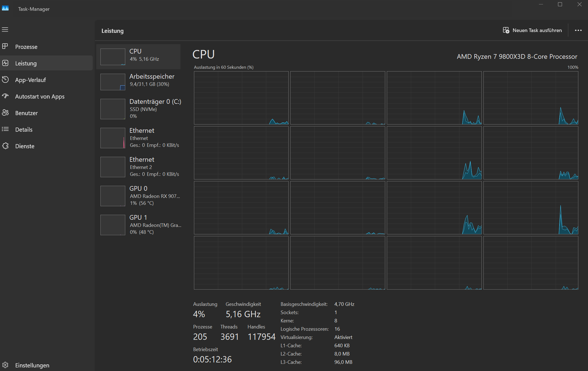This screenshot has height=371, width=588.
Task: Switch to the Benutzer page
Action: (x=46, y=113)
